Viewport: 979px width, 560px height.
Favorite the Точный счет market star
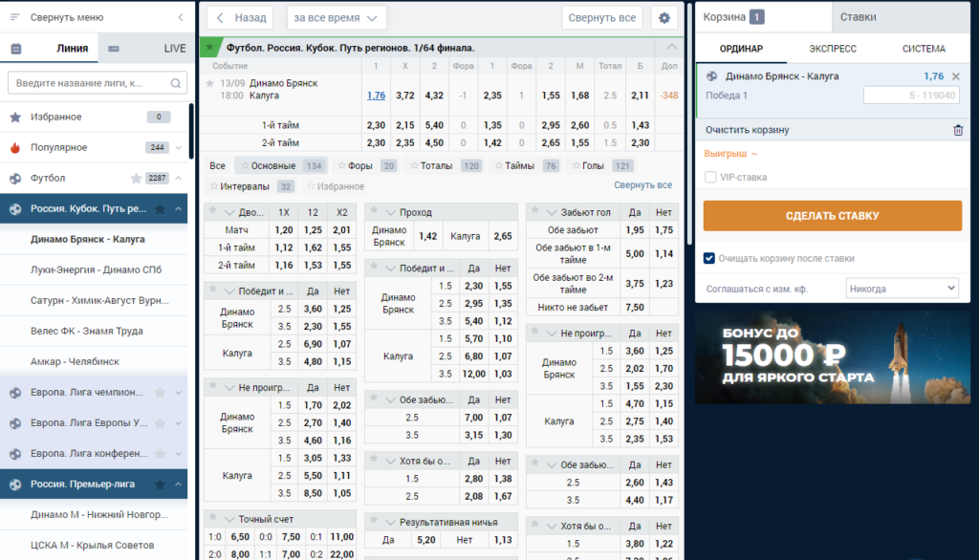point(213,517)
